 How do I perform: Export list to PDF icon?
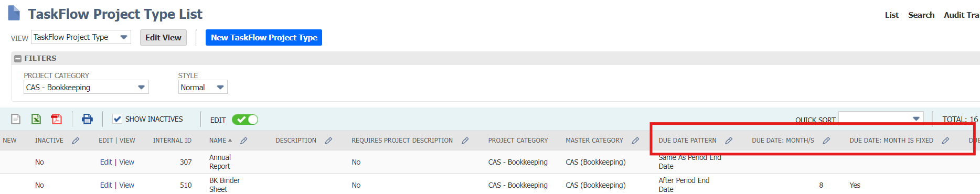[x=56, y=119]
